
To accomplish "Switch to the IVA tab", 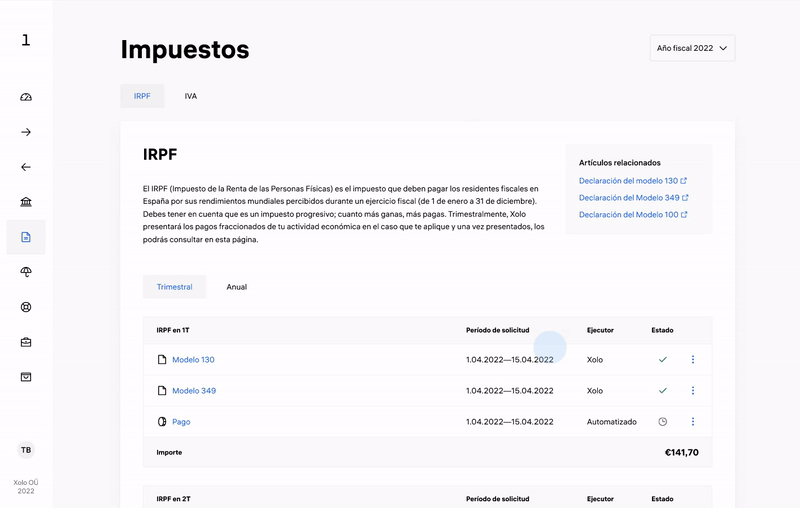I will coord(190,96).
